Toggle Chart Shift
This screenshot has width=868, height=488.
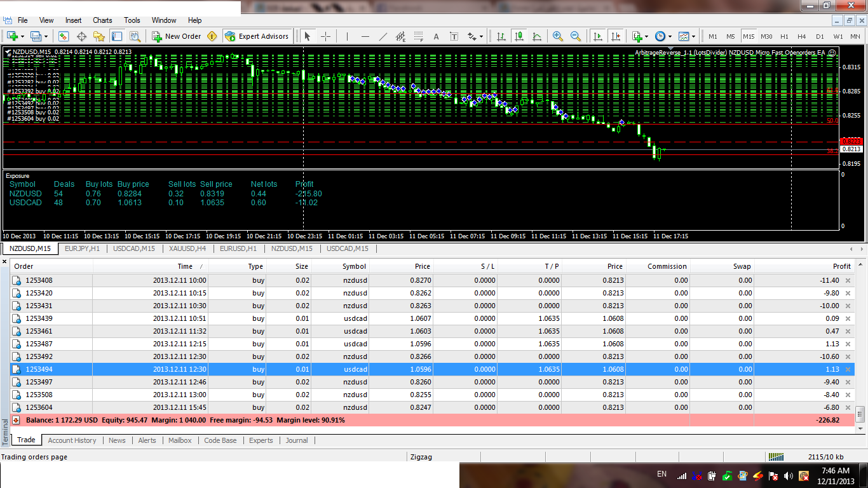(615, 36)
